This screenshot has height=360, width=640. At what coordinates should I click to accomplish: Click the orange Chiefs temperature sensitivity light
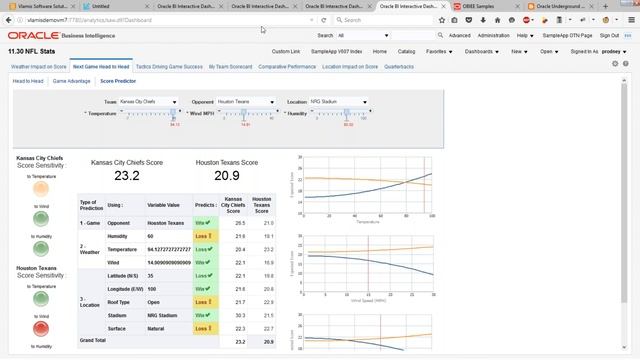(x=41, y=189)
